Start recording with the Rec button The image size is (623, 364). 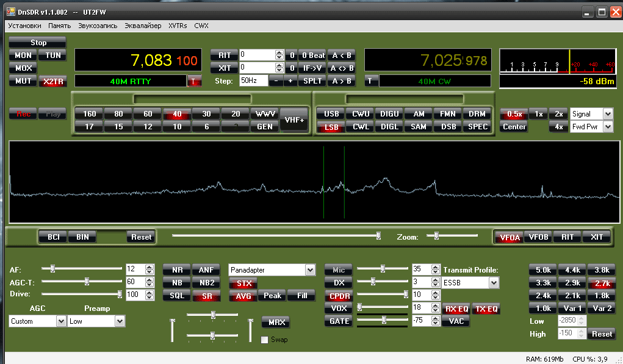pos(23,114)
